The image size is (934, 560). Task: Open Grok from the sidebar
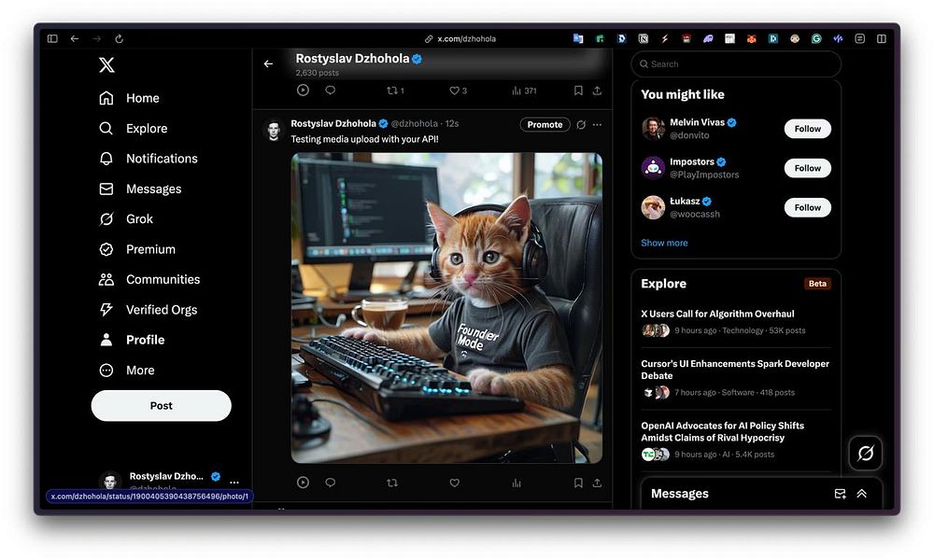(x=126, y=219)
